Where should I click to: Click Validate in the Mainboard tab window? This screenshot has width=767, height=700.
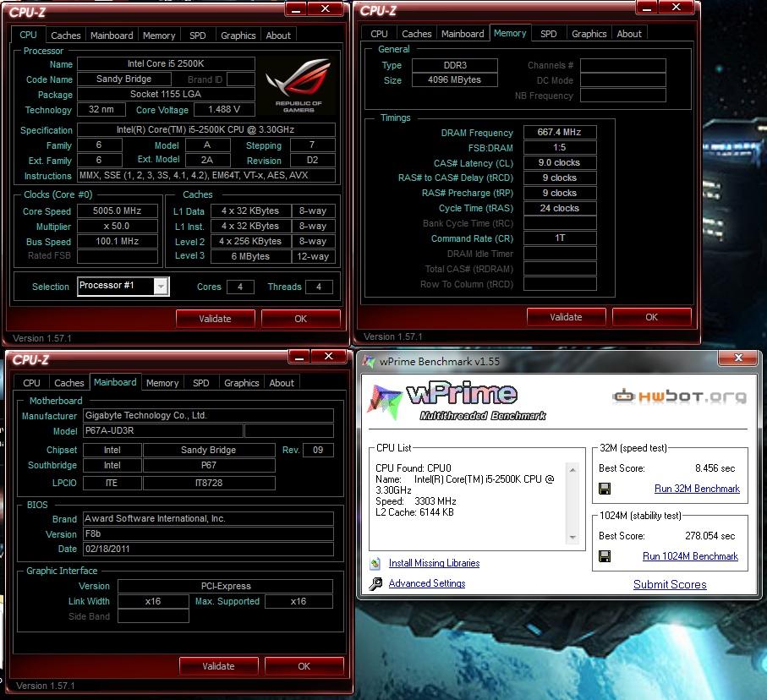tap(219, 666)
